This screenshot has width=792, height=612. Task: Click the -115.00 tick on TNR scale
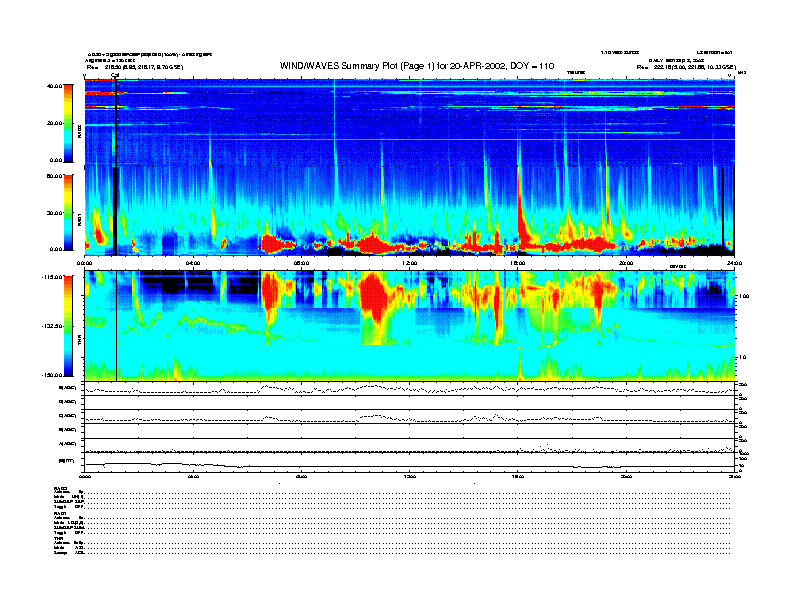pos(52,277)
